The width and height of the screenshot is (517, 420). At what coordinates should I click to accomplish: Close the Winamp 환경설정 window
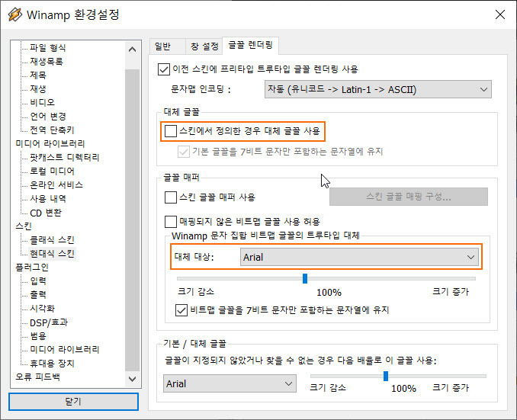tap(500, 14)
